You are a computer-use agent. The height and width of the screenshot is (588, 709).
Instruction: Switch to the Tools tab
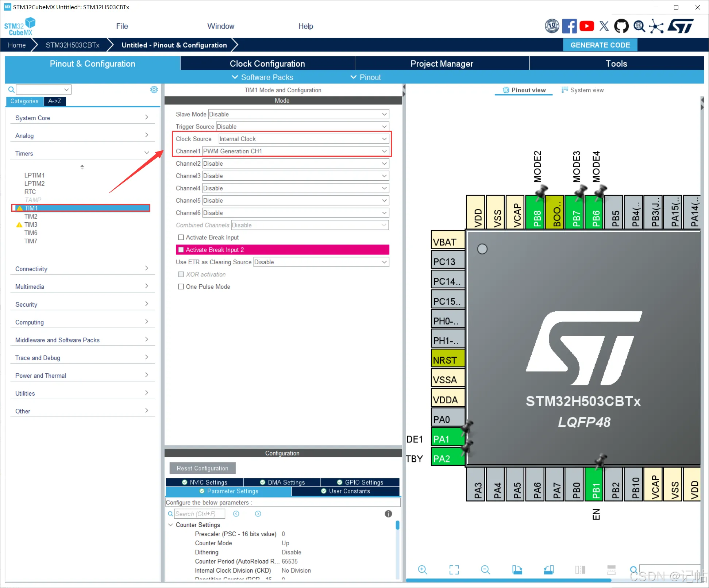[616, 64]
